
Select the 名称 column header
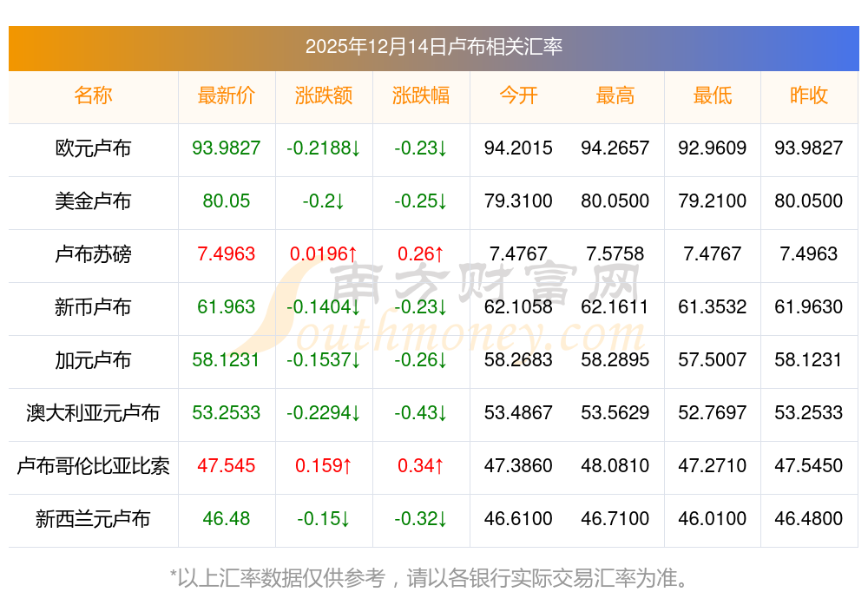click(93, 95)
